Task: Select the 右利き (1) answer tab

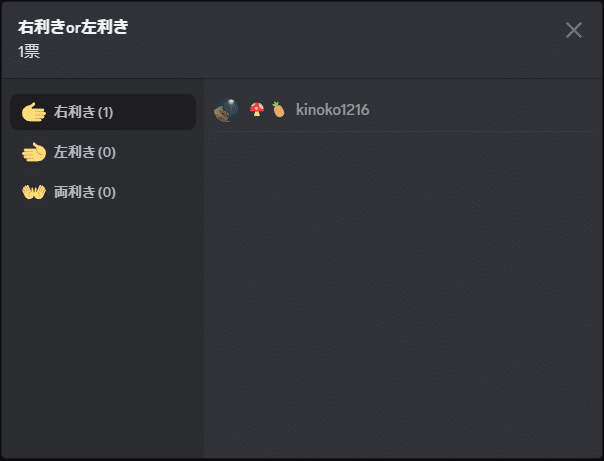Action: pos(103,112)
